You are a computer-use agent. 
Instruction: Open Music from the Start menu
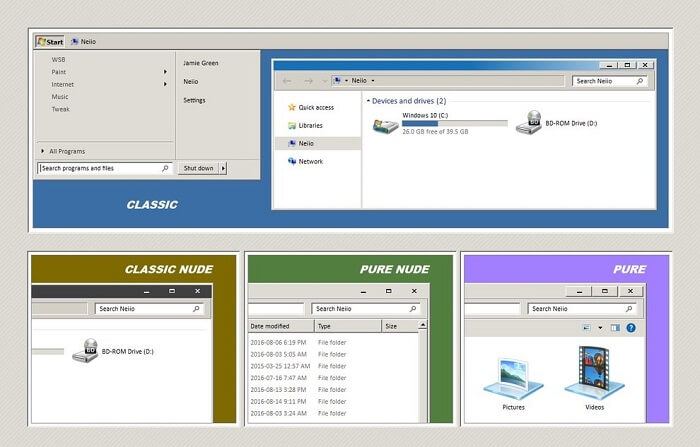pos(60,96)
